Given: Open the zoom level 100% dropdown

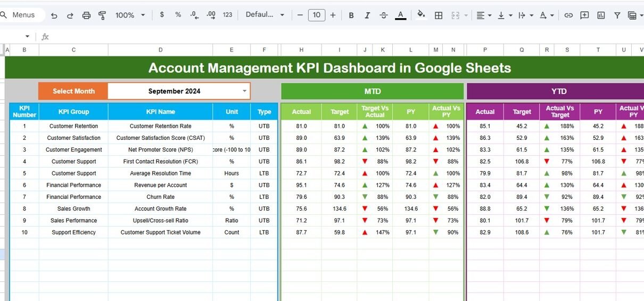Looking at the screenshot, I should pos(130,15).
